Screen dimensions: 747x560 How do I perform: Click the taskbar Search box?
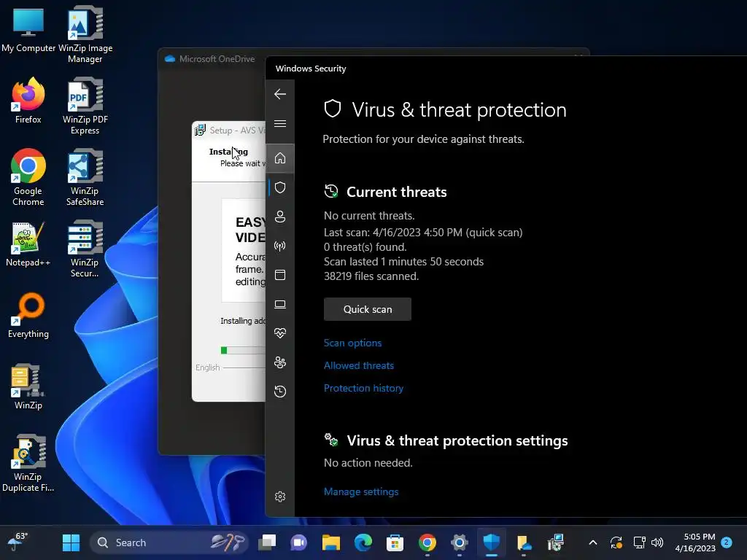[169, 542]
